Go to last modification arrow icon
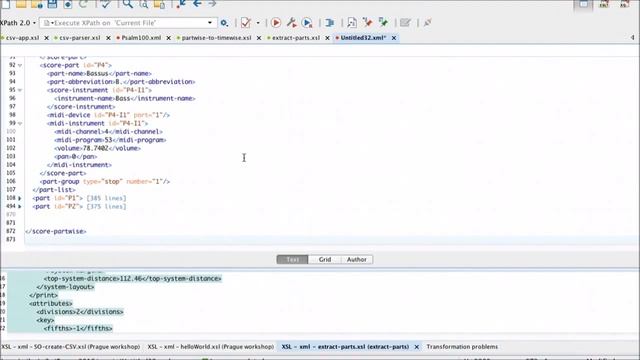Viewport: 640px width, 360px height. coord(181,4)
